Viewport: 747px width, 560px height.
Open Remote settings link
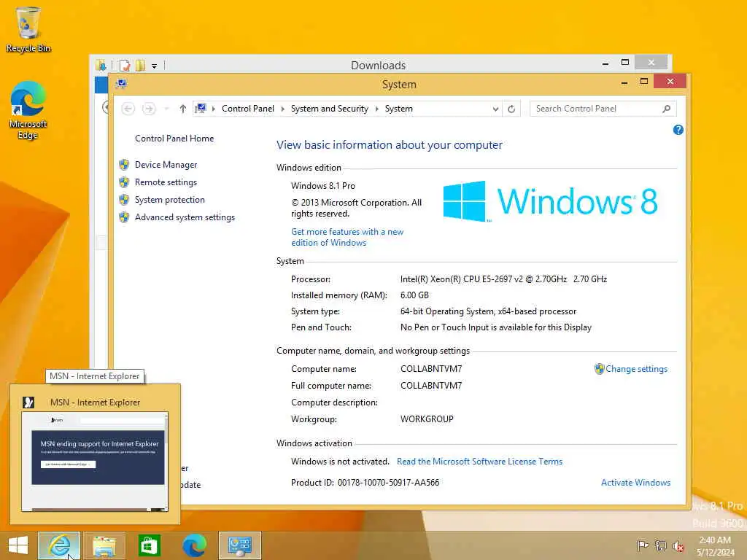[x=166, y=182]
